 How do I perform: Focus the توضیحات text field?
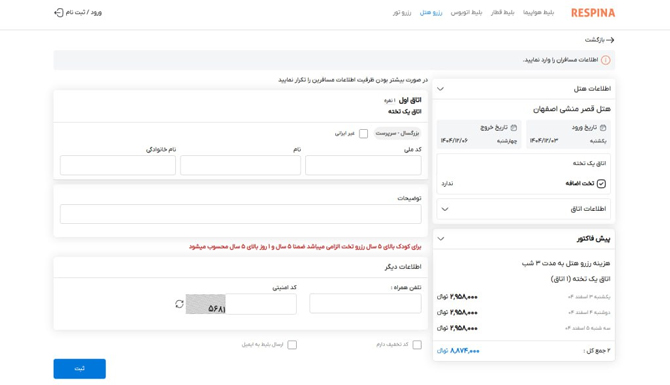click(x=241, y=214)
